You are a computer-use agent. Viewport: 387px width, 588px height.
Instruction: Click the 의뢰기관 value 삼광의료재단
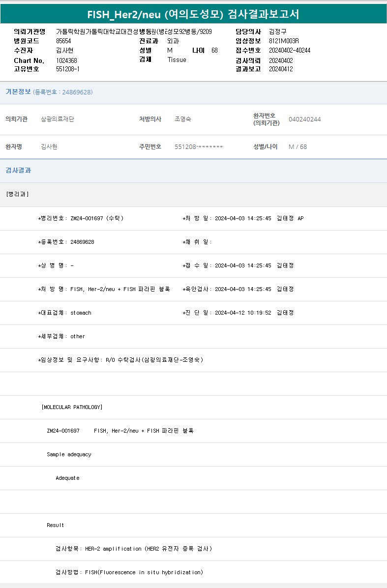(x=58, y=119)
